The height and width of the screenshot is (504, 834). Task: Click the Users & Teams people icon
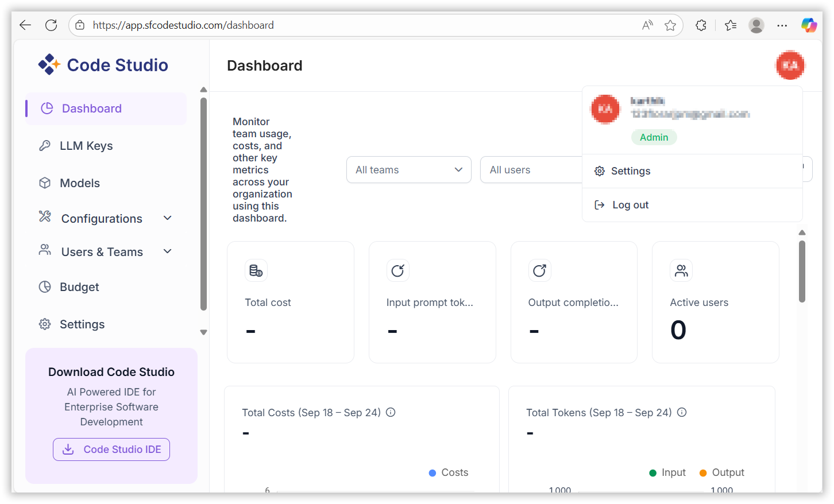tap(45, 250)
